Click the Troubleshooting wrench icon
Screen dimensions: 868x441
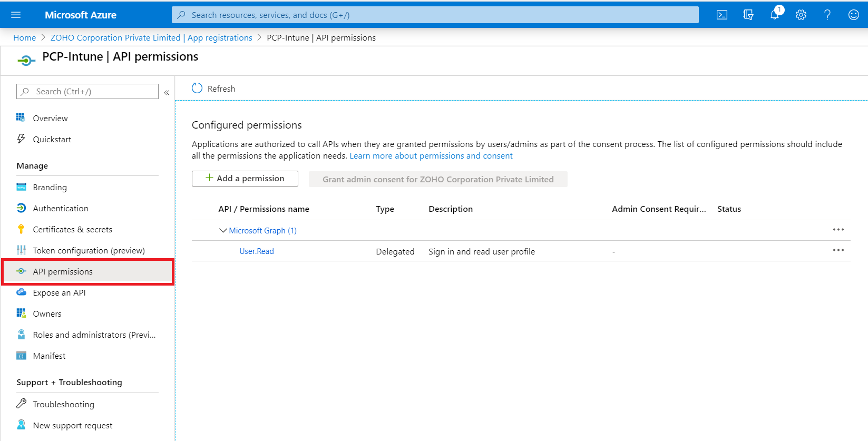pyautogui.click(x=21, y=404)
